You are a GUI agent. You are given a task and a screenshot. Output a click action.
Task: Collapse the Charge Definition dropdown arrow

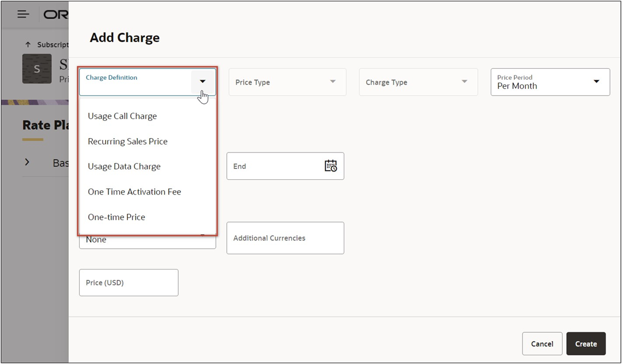point(203,82)
